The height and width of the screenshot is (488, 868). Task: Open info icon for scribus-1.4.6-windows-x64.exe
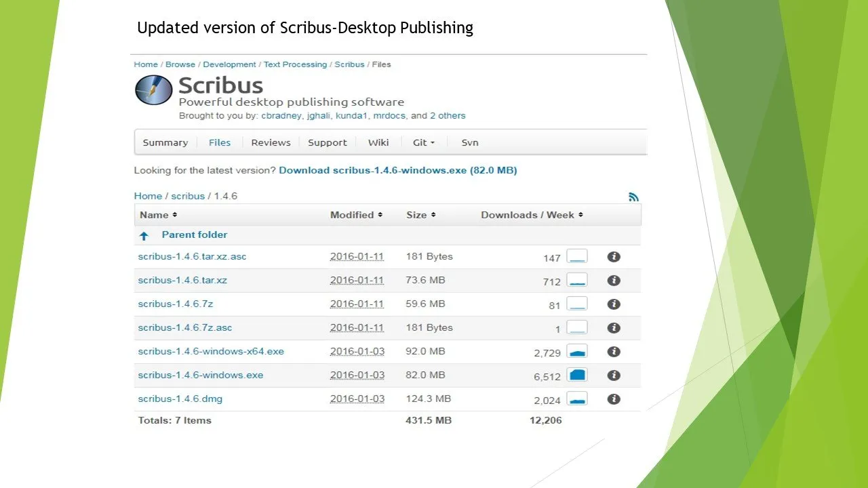point(614,352)
